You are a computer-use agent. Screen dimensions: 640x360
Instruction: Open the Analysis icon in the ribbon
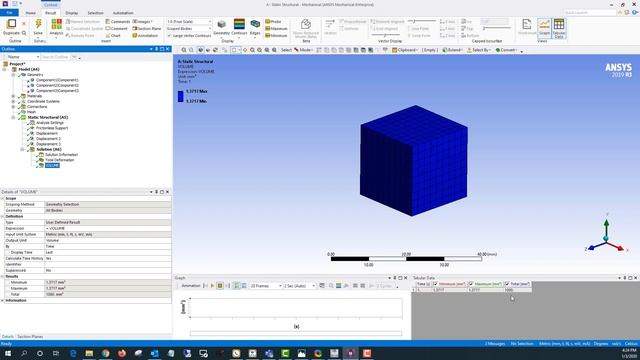56,24
